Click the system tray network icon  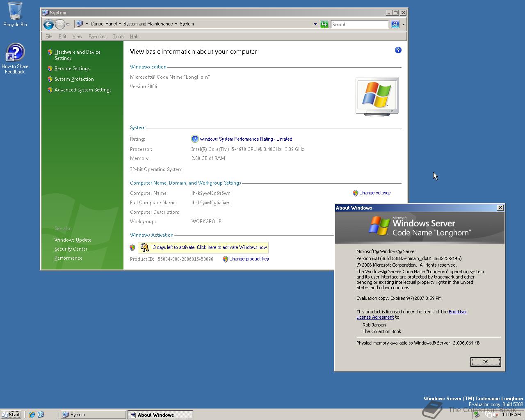488,415
